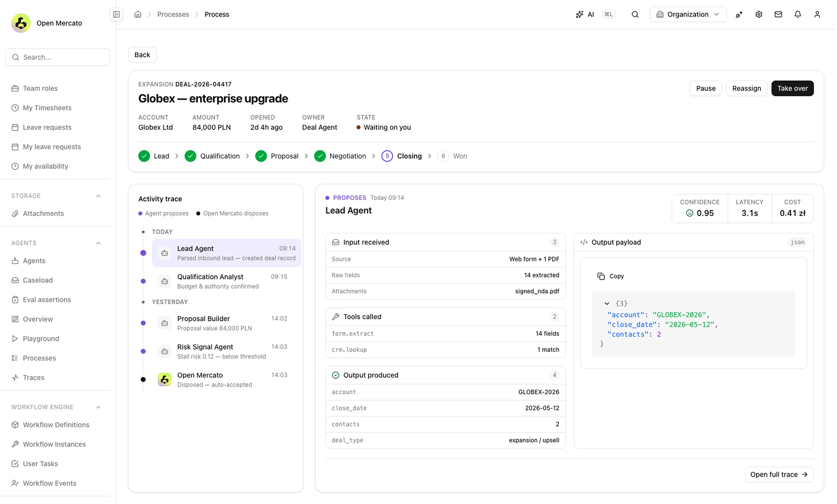Open messages envelope icon
837x504 pixels.
tap(778, 14)
